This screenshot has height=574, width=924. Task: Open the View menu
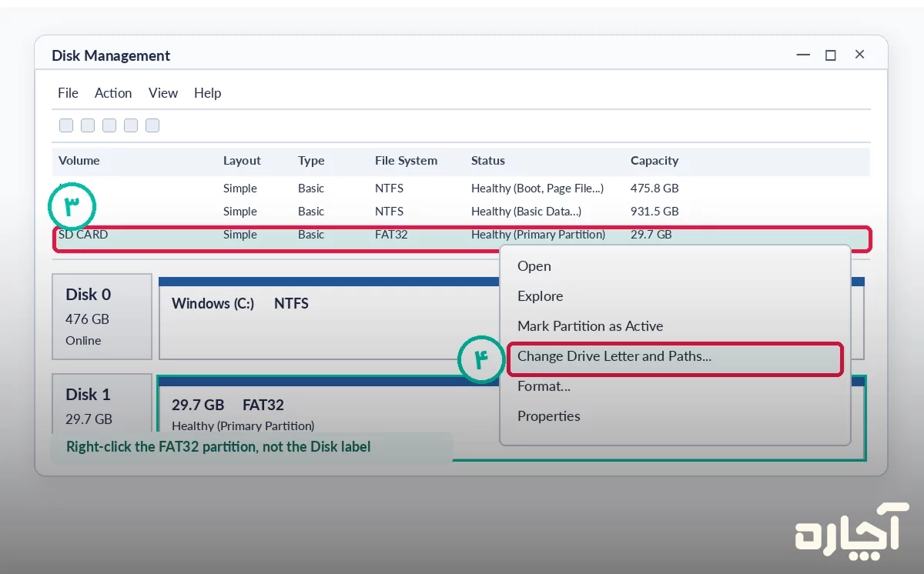tap(163, 93)
